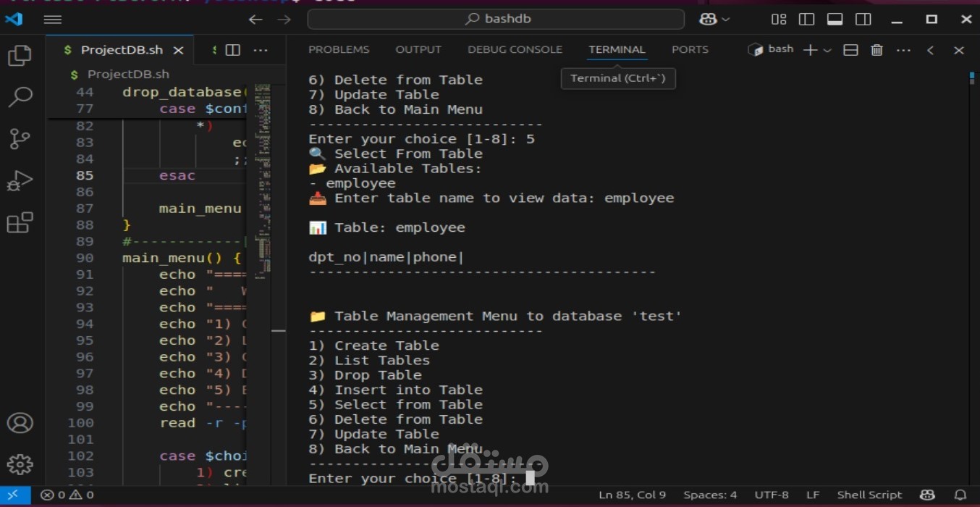The height and width of the screenshot is (507, 980).
Task: Switch to the DEBUG CONSOLE tab
Action: click(515, 49)
